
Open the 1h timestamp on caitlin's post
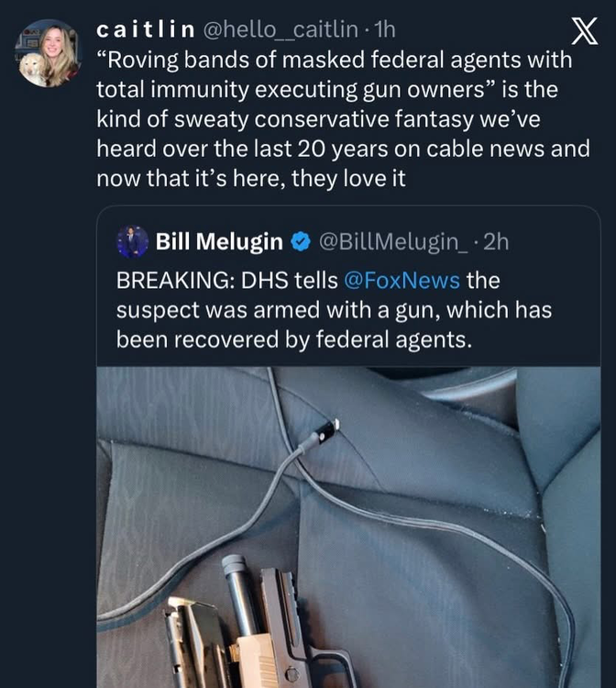tap(382, 30)
